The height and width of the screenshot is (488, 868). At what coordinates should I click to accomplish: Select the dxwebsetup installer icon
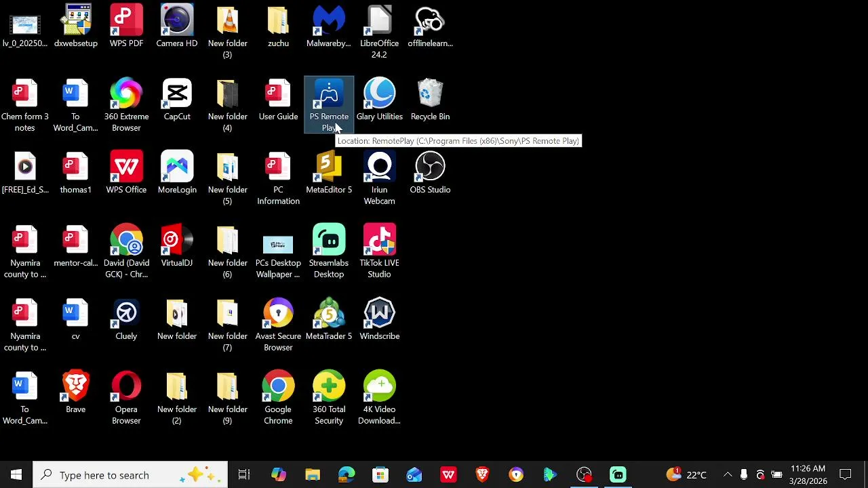click(x=75, y=27)
